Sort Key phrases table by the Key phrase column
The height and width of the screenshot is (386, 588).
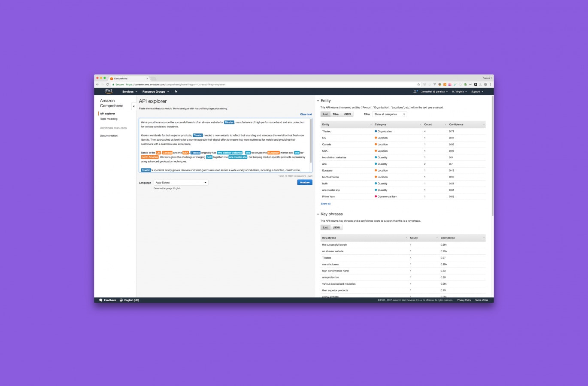tap(364, 238)
